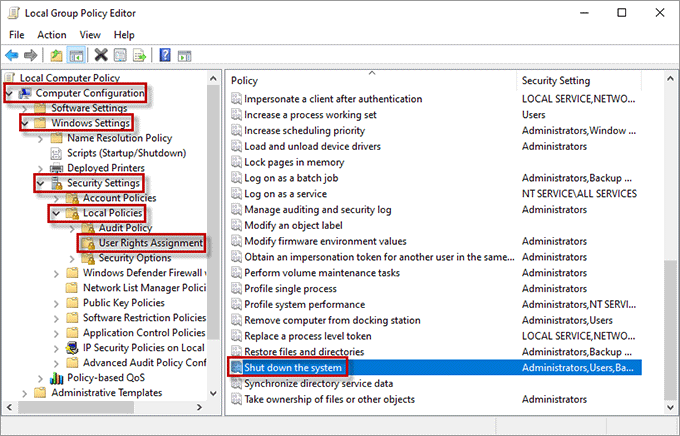The height and width of the screenshot is (436, 680).
Task: Click icon beside Restore files and directories
Action: [236, 352]
